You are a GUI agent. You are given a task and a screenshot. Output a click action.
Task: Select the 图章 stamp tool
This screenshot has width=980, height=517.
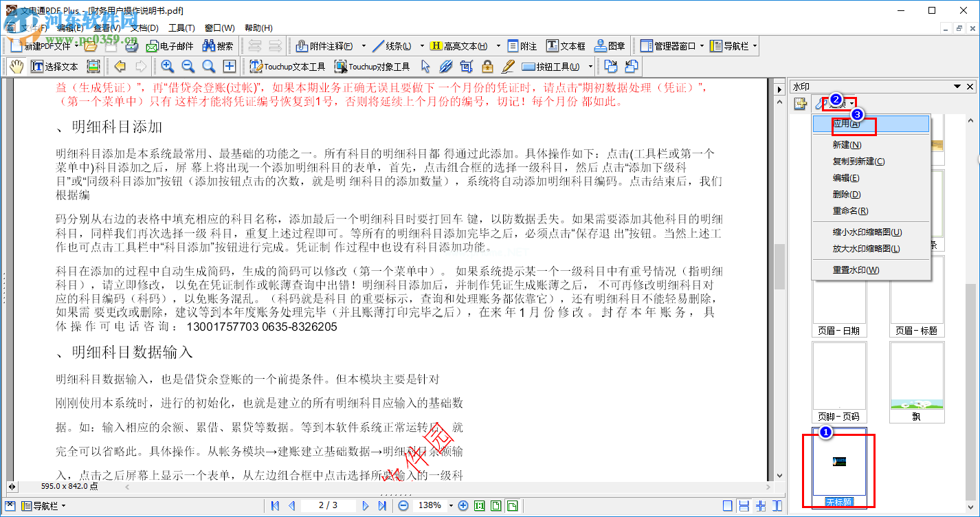tap(610, 46)
